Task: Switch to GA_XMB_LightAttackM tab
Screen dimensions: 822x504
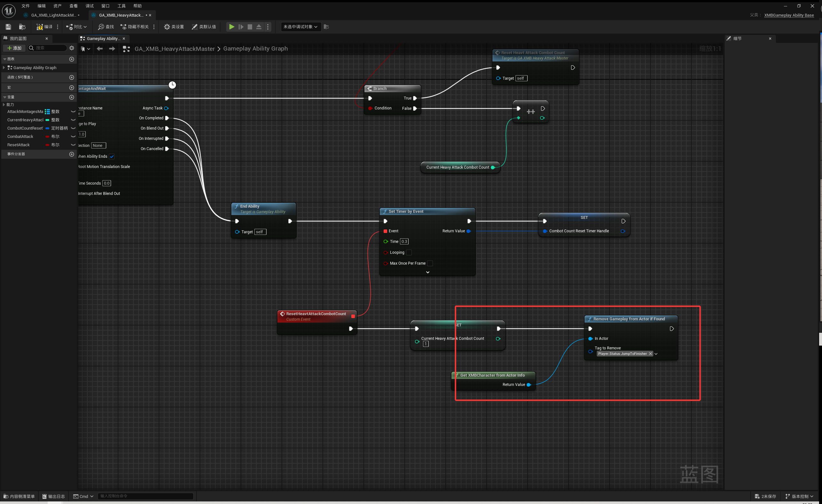Action: click(x=53, y=15)
